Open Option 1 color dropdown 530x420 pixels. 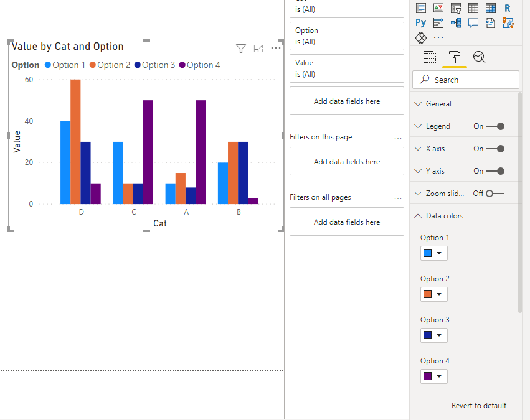point(433,253)
